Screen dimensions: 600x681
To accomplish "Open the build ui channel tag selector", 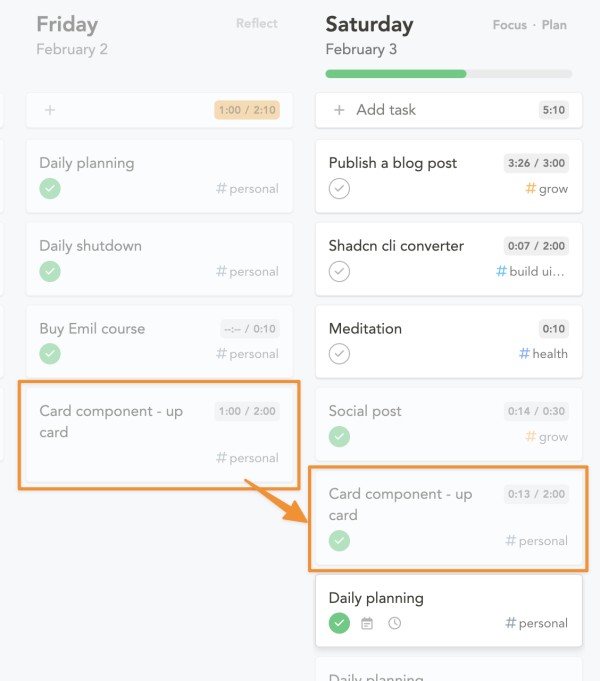I will click(x=530, y=271).
